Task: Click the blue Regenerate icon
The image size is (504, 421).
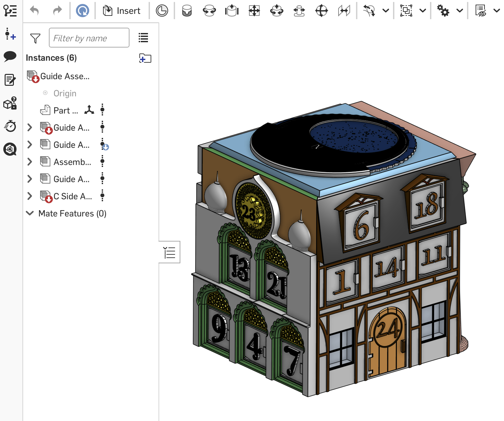Action: point(82,11)
